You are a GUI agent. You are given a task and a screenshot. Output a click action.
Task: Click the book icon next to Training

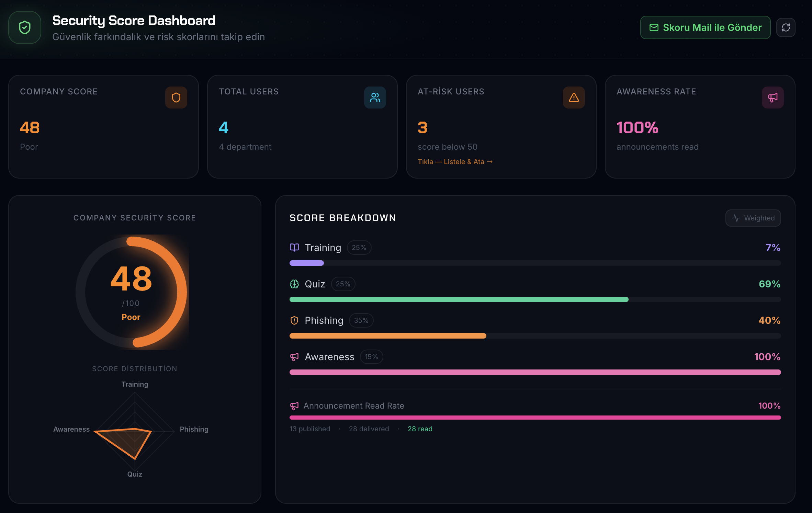(294, 248)
